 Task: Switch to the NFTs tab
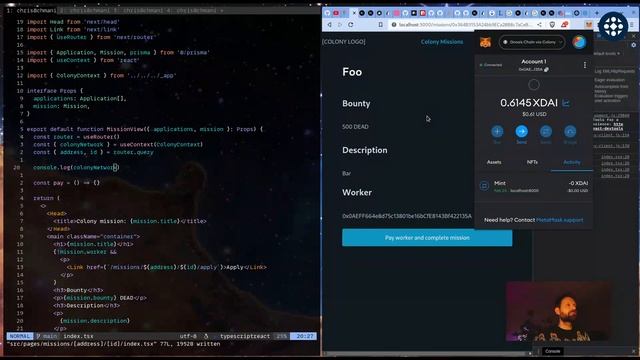tap(532, 162)
